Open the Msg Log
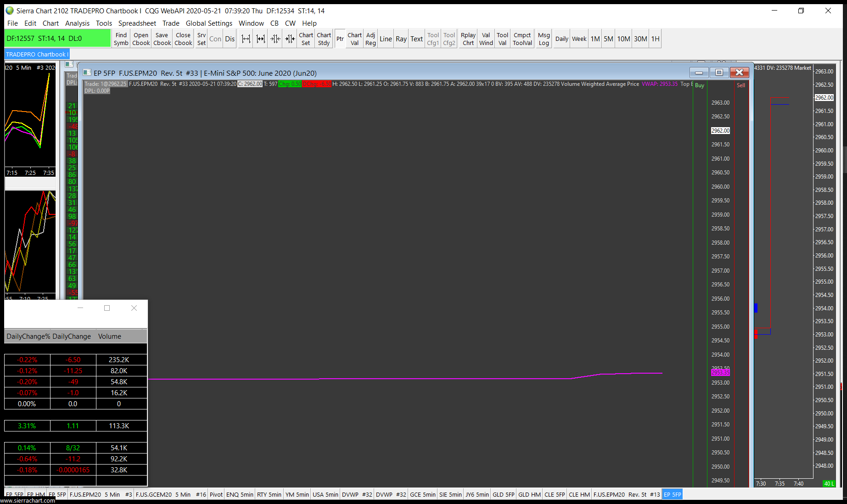This screenshot has height=504, width=847. pos(544,39)
